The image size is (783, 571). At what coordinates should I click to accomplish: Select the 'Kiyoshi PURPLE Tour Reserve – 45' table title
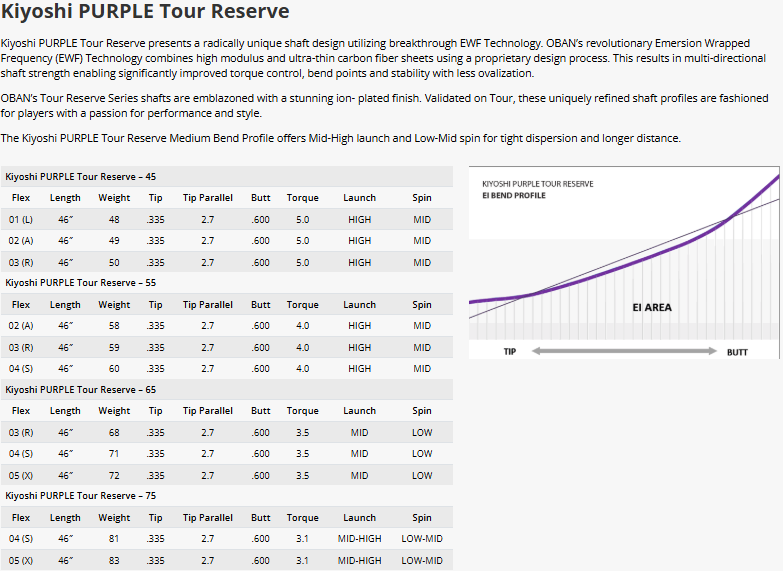80,177
